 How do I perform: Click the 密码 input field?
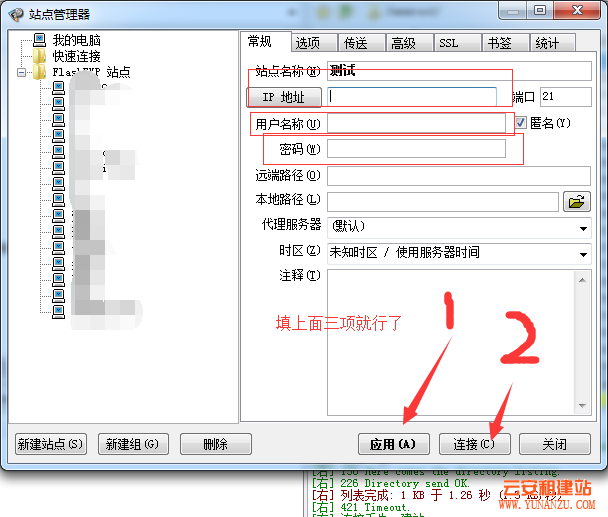416,149
